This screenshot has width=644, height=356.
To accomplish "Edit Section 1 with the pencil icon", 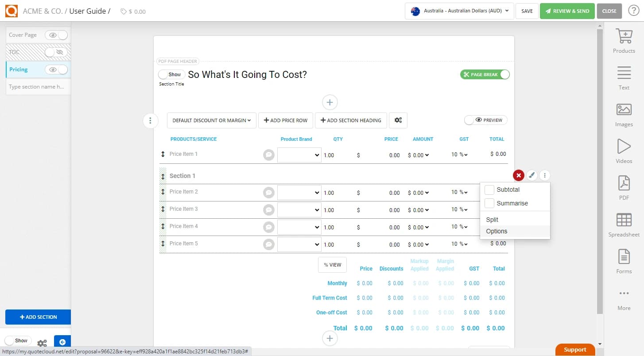I will pos(532,175).
